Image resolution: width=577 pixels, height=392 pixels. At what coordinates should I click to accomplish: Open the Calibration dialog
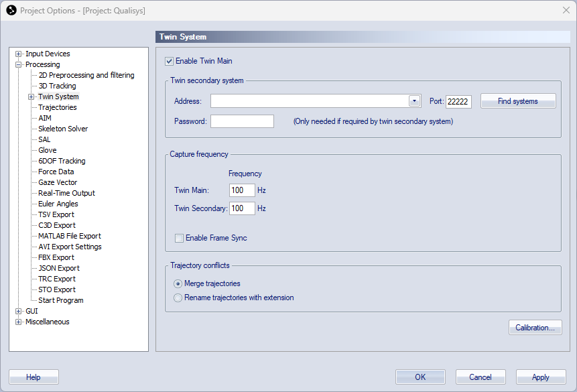[534, 328]
